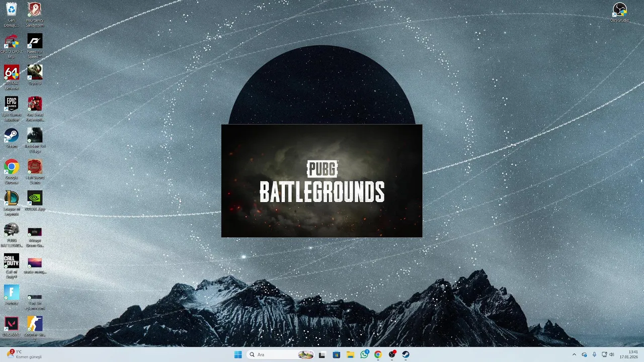Open network settings from the system tray
The width and height of the screenshot is (644, 362).
tap(604, 354)
